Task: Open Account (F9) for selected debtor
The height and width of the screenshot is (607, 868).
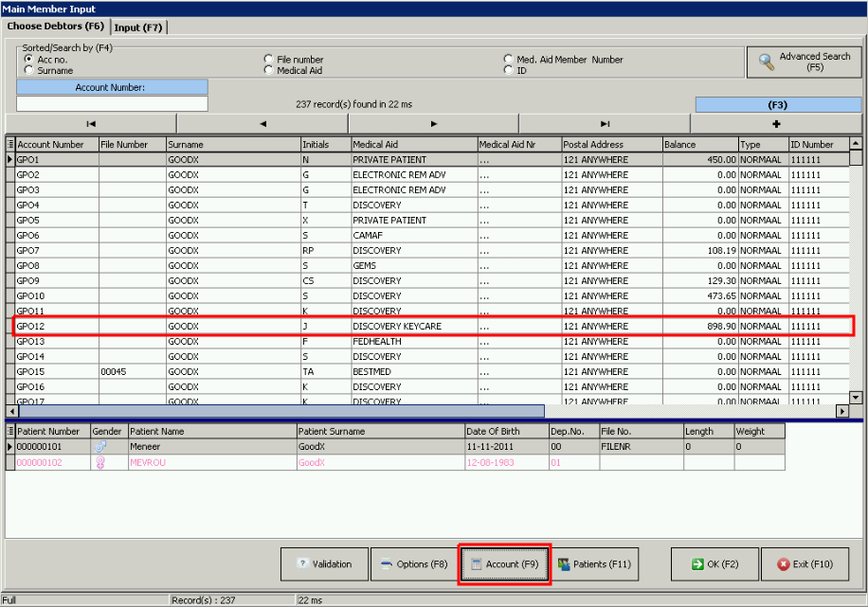Action: tap(504, 564)
